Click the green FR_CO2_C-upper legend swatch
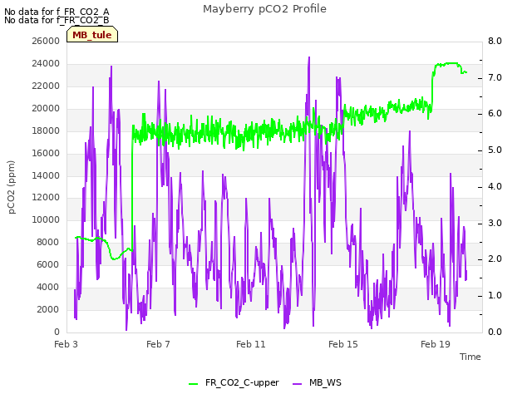This screenshot has width=532, height=399. 193,384
